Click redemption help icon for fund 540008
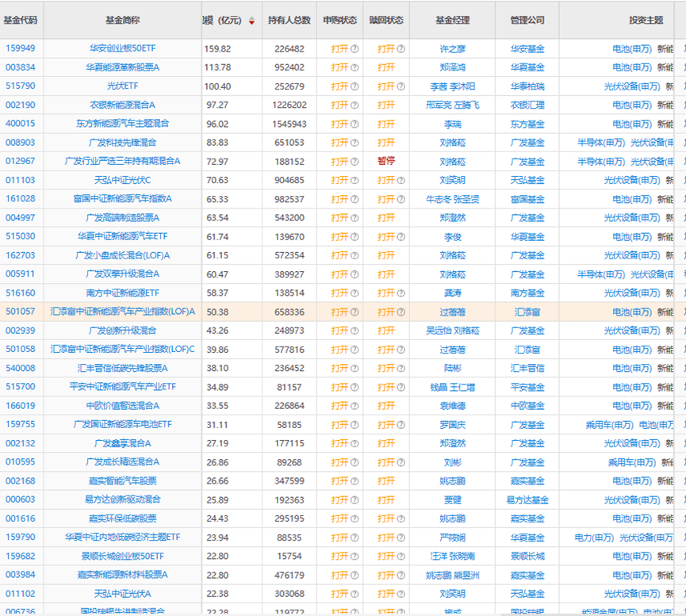The width and height of the screenshot is (686, 616). (x=401, y=369)
